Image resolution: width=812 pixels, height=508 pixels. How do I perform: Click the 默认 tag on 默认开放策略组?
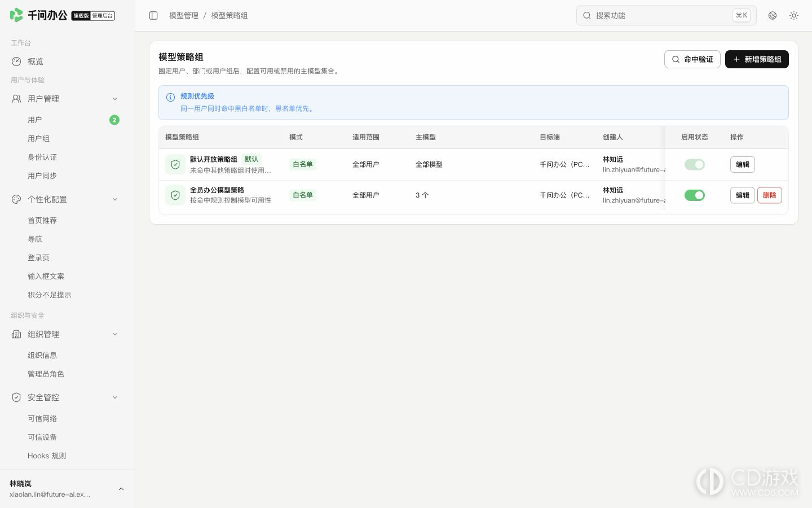tap(251, 159)
